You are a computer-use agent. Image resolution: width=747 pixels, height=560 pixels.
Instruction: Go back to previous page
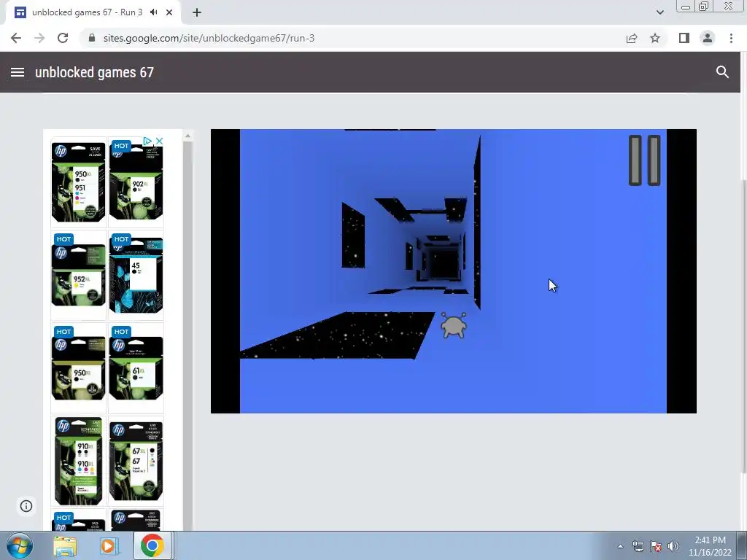pyautogui.click(x=16, y=38)
